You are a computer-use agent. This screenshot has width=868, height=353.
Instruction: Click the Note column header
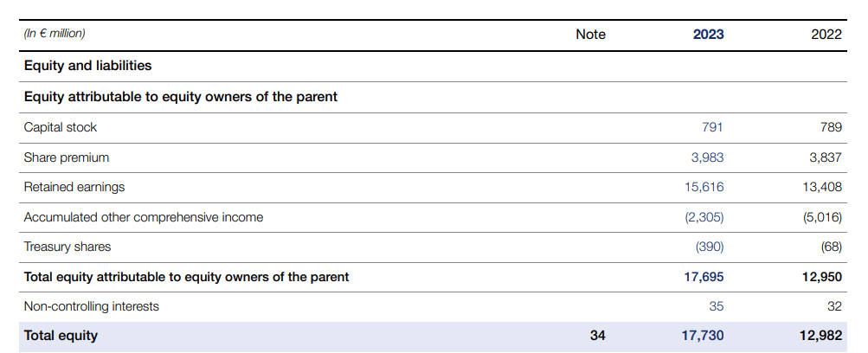click(590, 35)
